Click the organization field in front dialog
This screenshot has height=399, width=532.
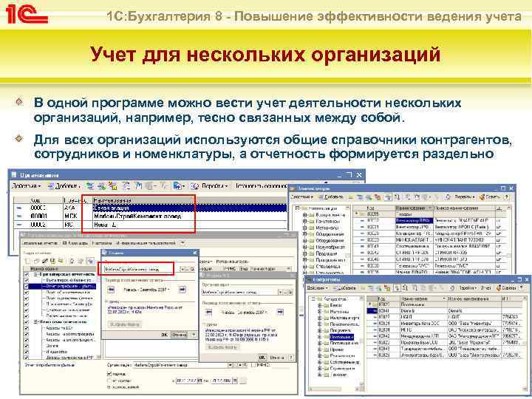coord(141,269)
